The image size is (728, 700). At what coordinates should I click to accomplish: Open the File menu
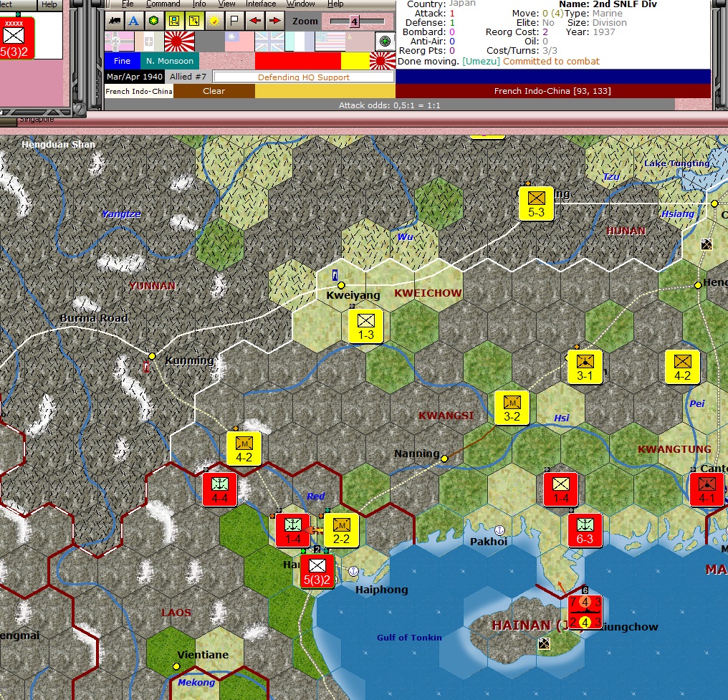coord(128,4)
